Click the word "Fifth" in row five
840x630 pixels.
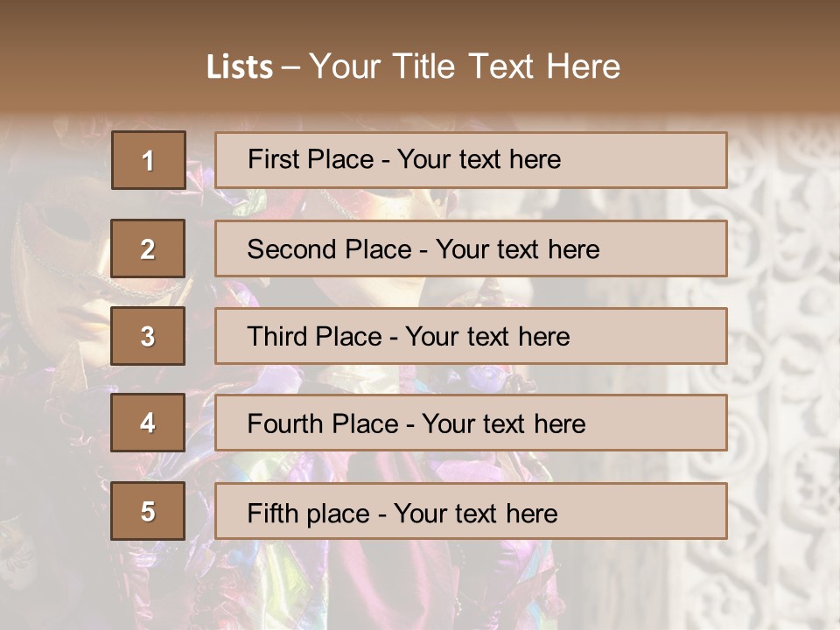coord(272,513)
